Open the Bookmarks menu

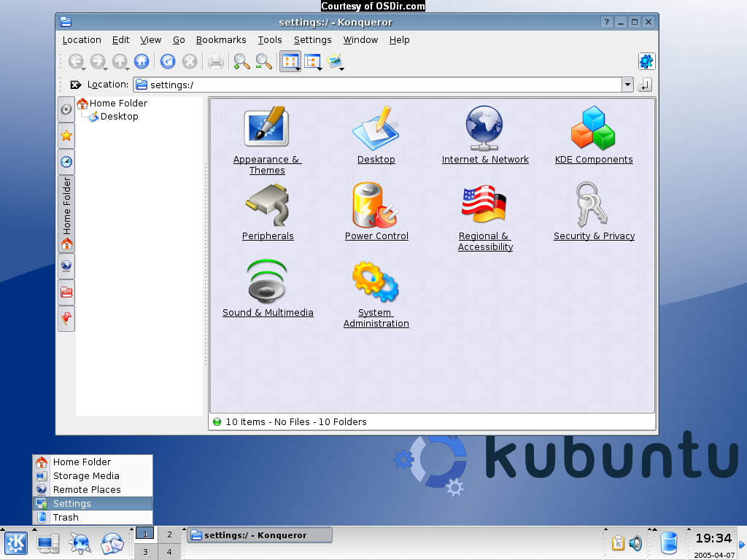pos(221,40)
